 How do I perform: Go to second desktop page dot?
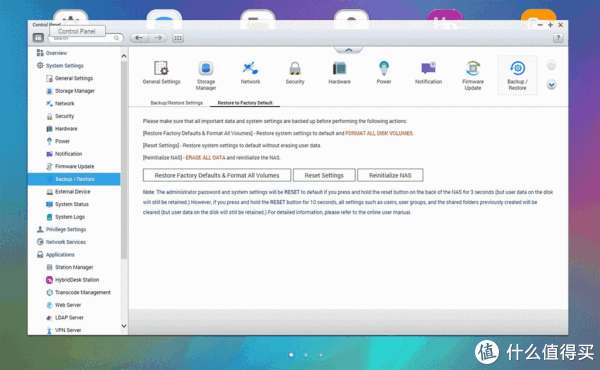306,355
